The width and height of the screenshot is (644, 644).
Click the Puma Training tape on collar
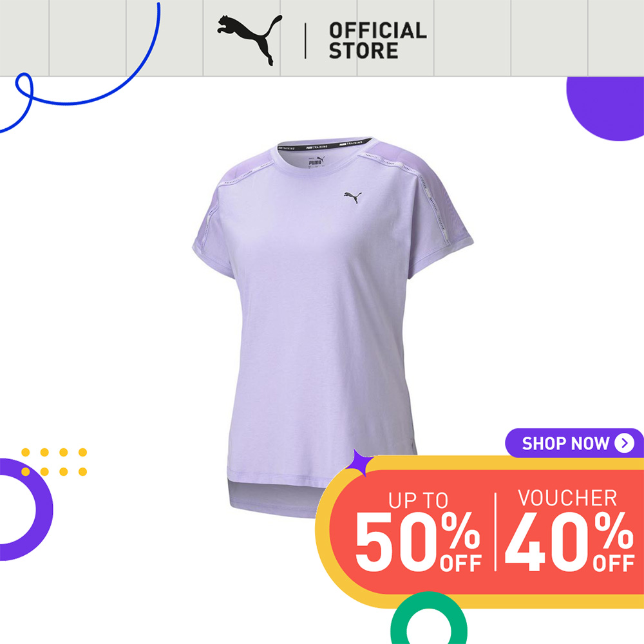point(325,146)
